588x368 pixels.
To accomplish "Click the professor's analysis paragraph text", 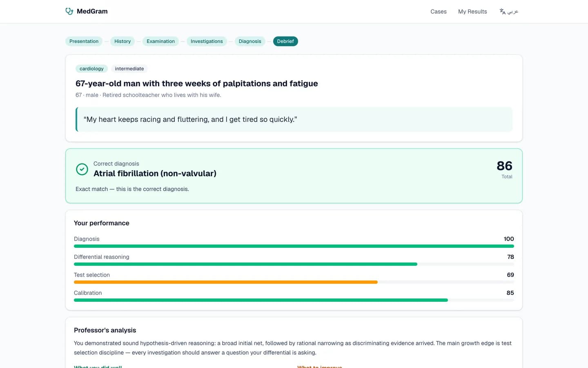I will (x=293, y=348).
